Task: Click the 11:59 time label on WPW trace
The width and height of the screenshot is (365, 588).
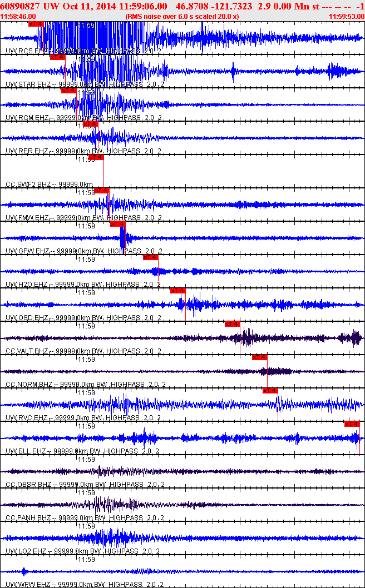Action: click(x=86, y=560)
